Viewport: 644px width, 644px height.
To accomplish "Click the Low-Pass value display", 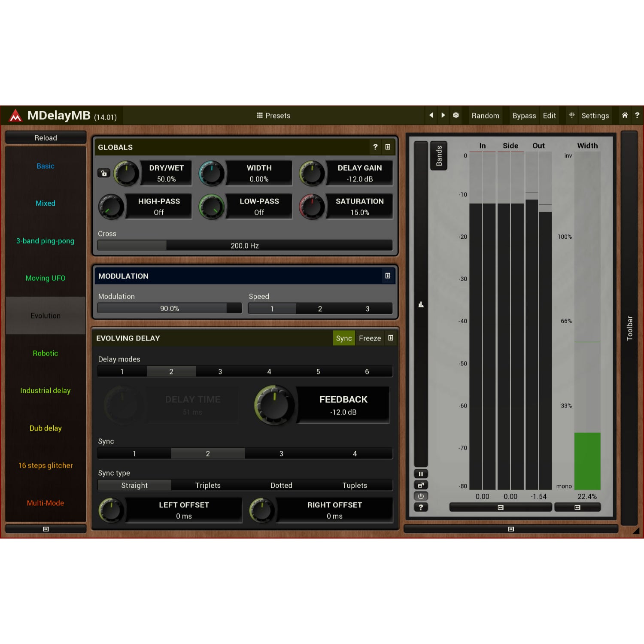I will [x=259, y=207].
